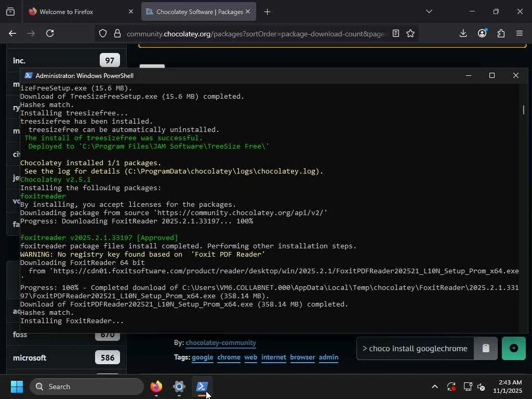This screenshot has height=399, width=532.
Task: Filter packages by foss tag
Action: point(20,335)
